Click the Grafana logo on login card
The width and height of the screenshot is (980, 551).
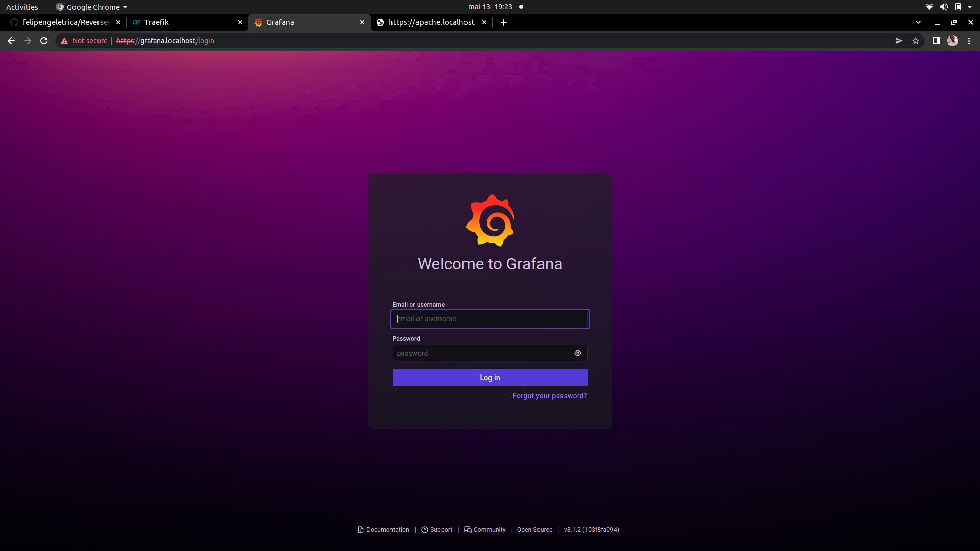click(490, 220)
